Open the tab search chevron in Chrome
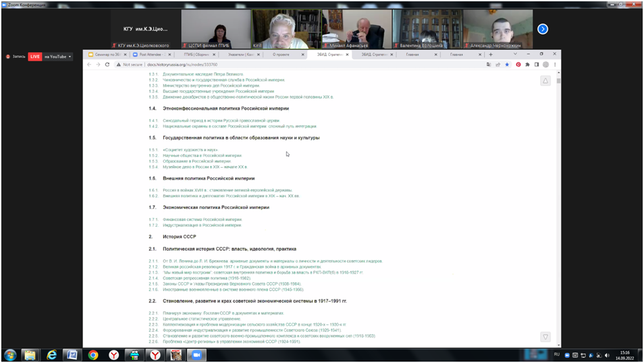 [x=515, y=55]
